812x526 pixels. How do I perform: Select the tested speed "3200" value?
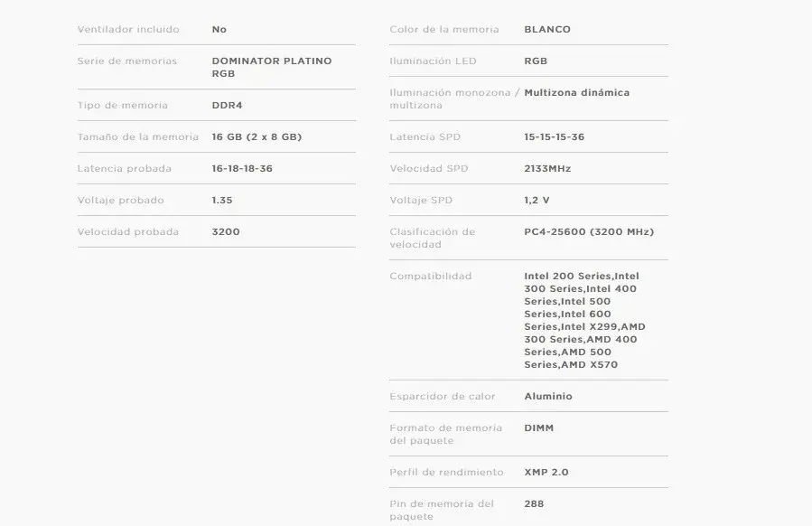point(226,232)
